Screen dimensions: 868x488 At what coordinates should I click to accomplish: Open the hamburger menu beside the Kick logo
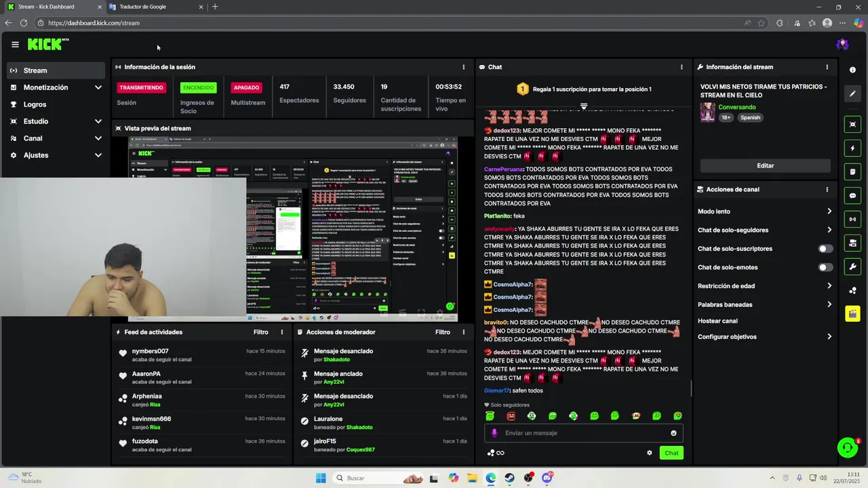point(15,45)
